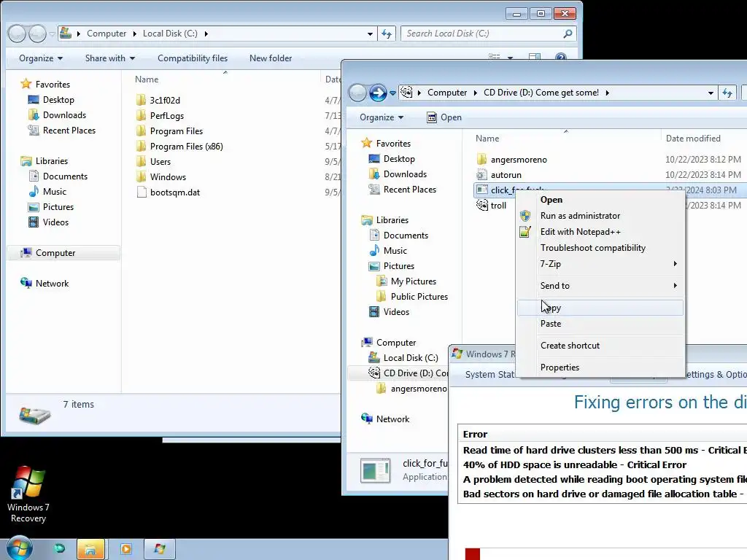The width and height of the screenshot is (747, 560).
Task: Click the Local Disk (C:) breadcrumb
Action: (170, 34)
